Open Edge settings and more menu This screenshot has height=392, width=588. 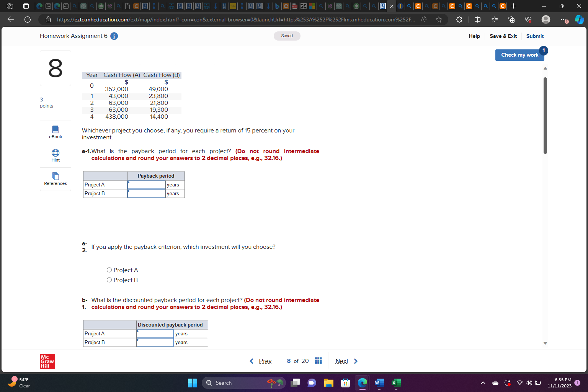click(x=563, y=20)
